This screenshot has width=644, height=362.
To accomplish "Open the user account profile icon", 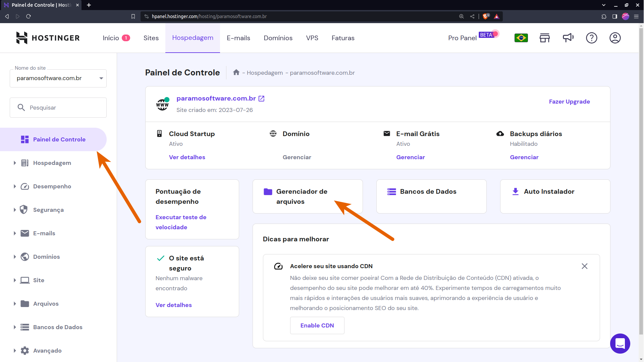I will click(615, 38).
